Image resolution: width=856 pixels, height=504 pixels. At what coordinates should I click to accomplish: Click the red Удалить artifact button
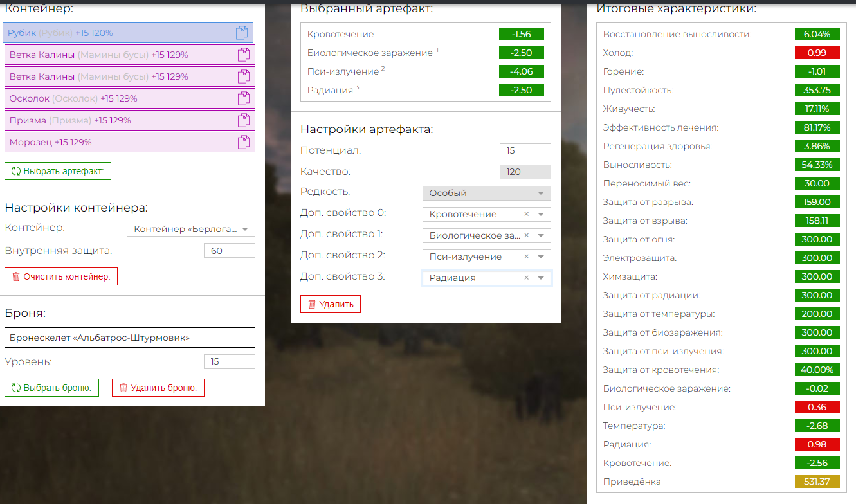[x=331, y=304]
